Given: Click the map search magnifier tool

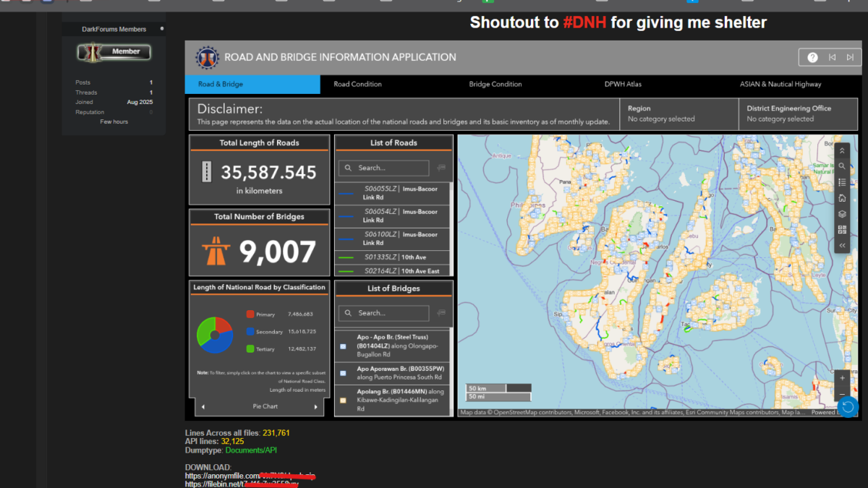Looking at the screenshot, I should point(842,166).
